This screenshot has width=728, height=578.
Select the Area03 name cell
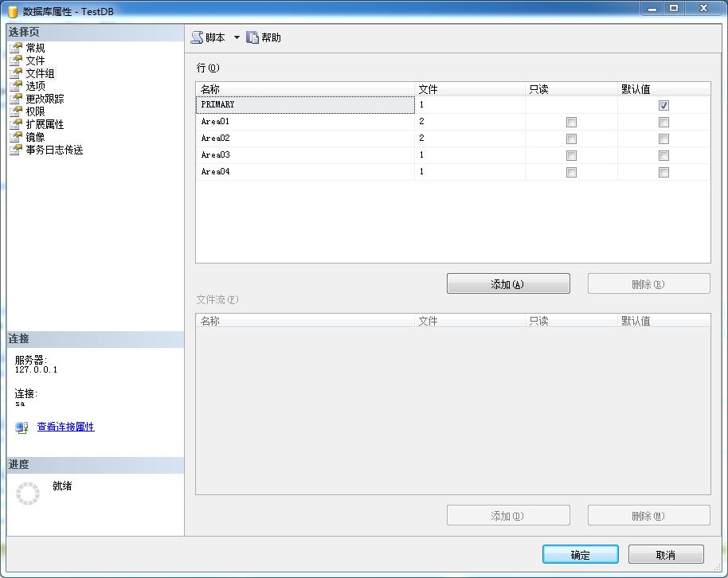click(x=305, y=155)
